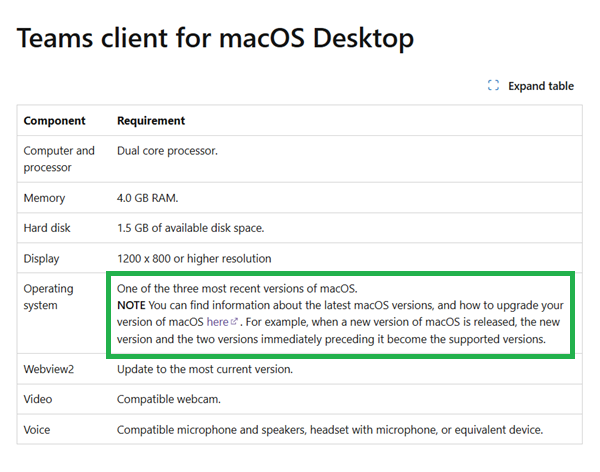This screenshot has width=600, height=472.
Task: Click the '4.0 GB RAM.' text
Action: coord(147,198)
